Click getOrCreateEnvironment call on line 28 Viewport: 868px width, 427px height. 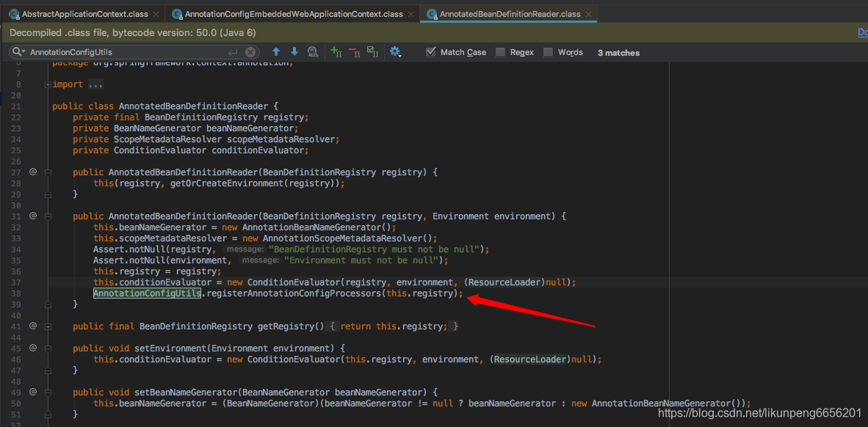(x=227, y=183)
